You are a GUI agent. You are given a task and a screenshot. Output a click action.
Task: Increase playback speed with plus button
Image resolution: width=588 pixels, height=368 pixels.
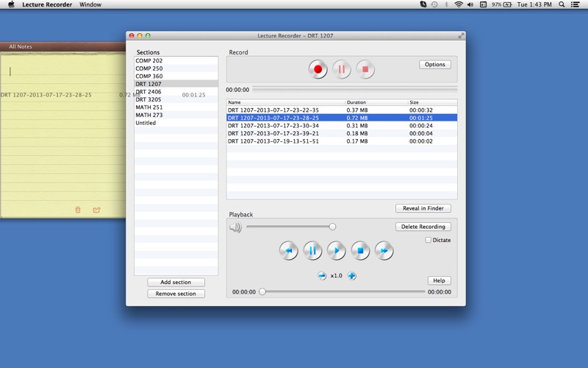coord(351,276)
